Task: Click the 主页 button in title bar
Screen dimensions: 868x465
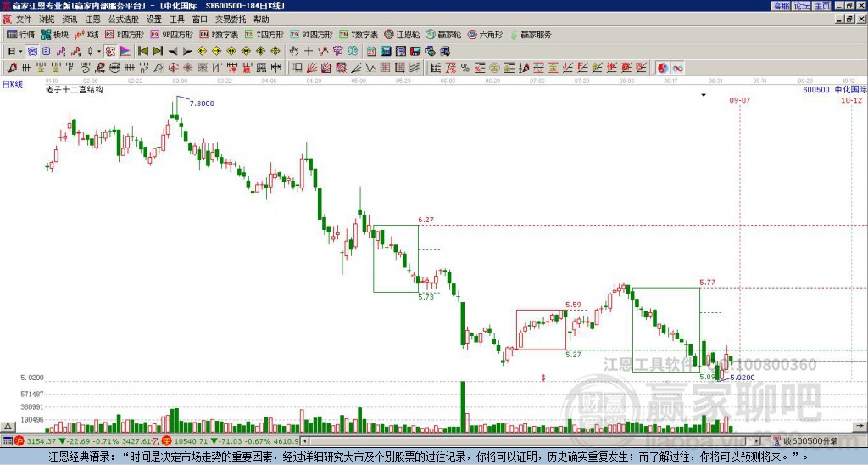Action: click(822, 6)
